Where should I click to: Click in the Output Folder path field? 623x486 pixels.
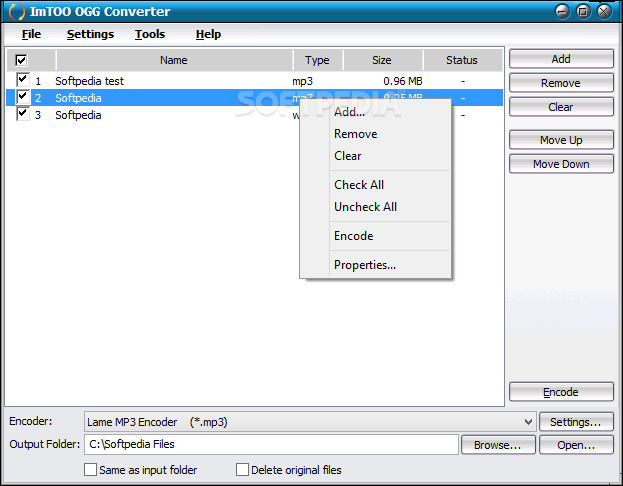[x=271, y=444]
